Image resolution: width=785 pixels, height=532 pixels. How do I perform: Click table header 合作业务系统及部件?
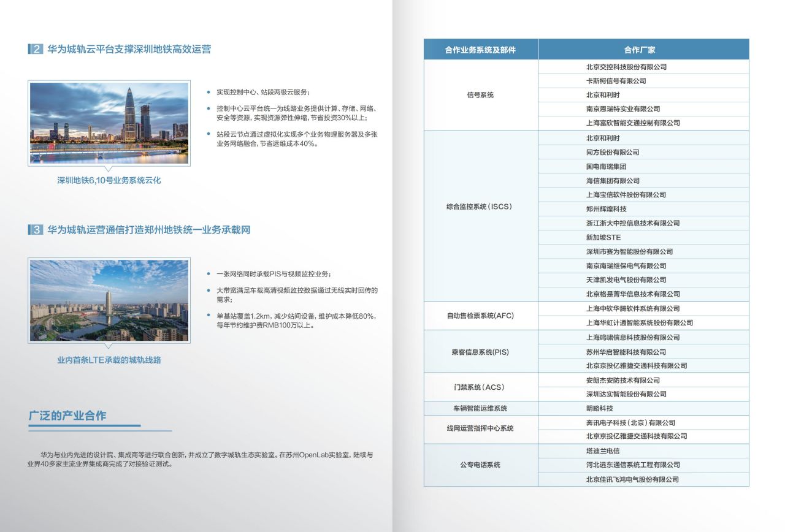[481, 50]
